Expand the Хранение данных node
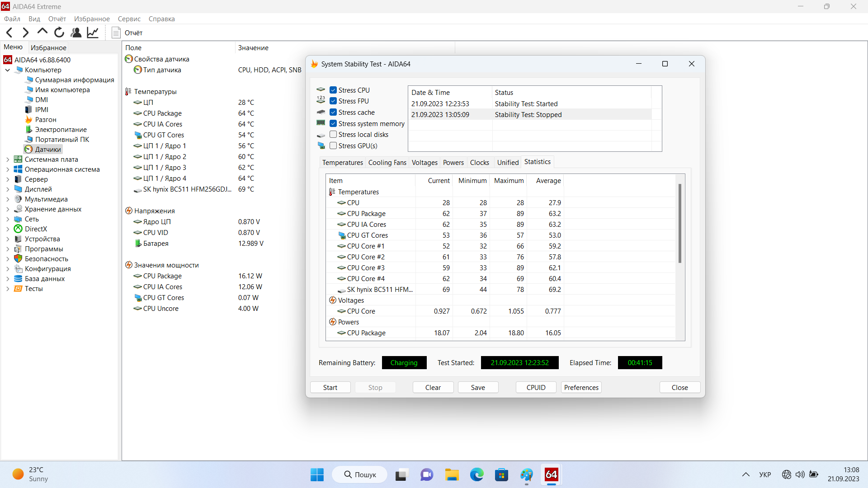868x488 pixels. [x=8, y=209]
